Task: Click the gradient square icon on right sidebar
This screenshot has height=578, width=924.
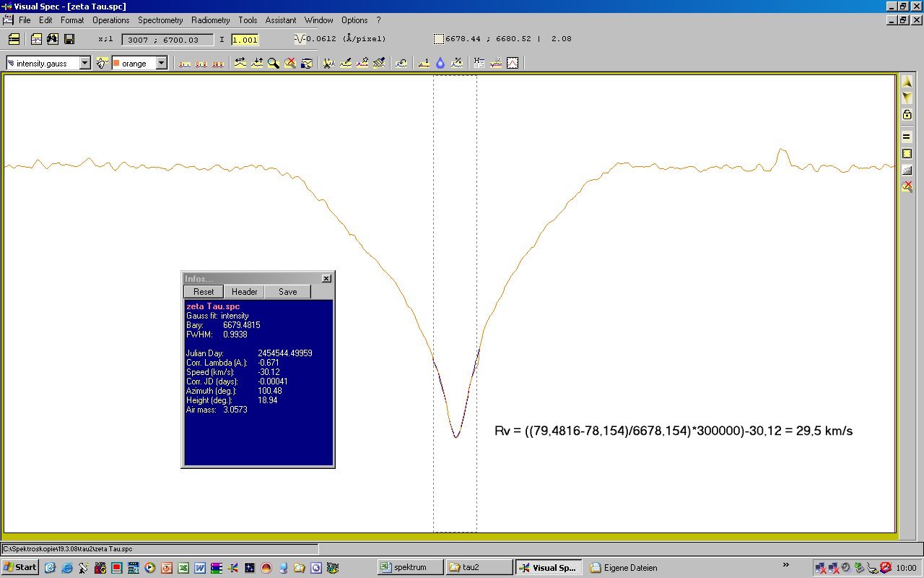Action: click(x=907, y=171)
